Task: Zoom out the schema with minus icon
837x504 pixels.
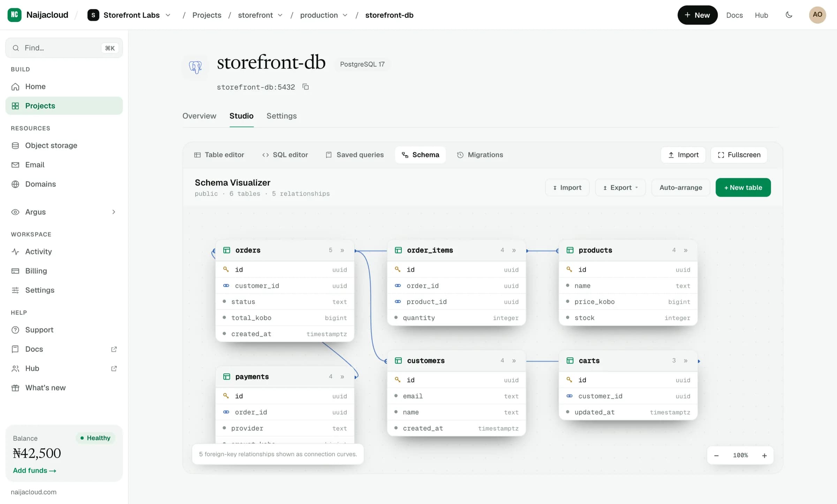Action: (x=716, y=456)
